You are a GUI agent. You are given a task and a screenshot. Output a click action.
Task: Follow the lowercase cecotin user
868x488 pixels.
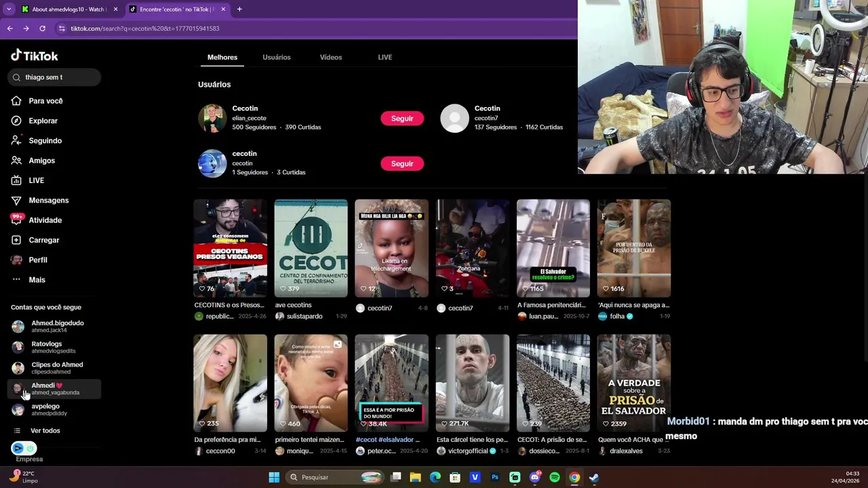(x=402, y=163)
